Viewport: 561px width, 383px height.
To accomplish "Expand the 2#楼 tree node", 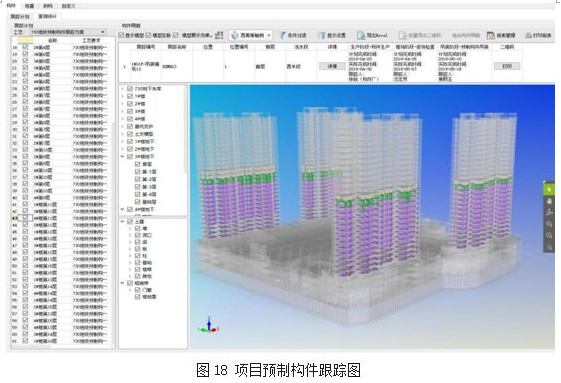I will pos(123,104).
